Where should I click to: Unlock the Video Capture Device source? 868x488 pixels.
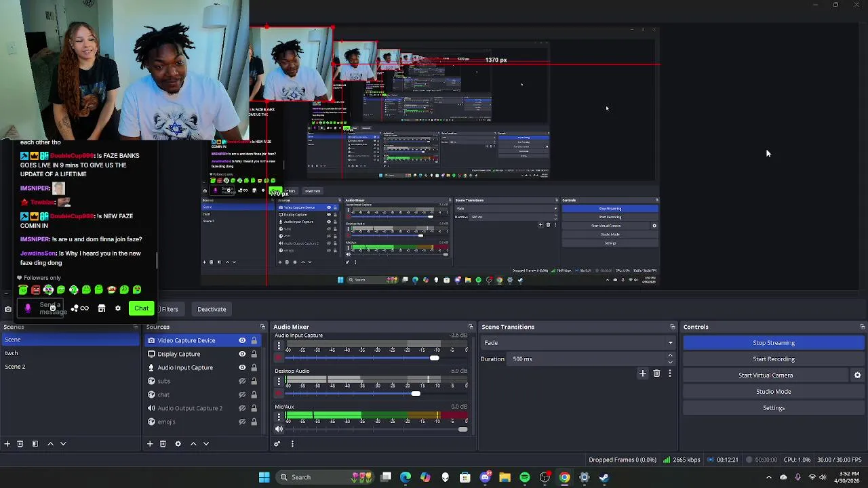(254, 340)
